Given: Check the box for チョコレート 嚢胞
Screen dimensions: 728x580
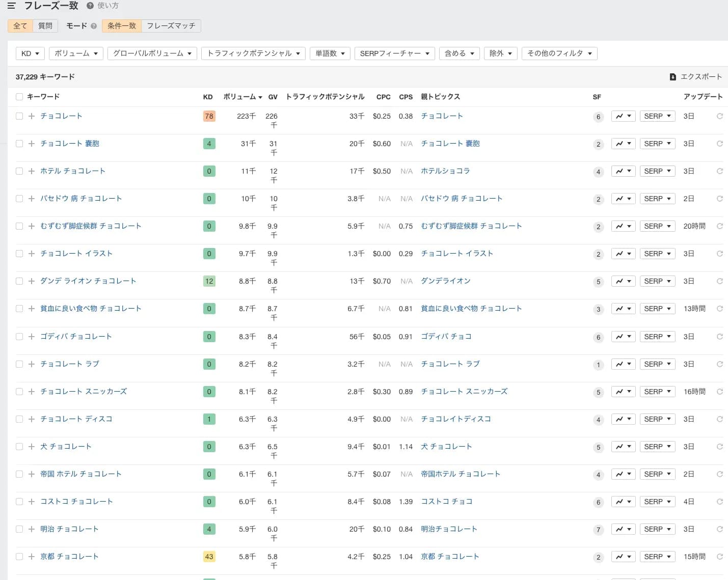Looking at the screenshot, I should click(19, 144).
